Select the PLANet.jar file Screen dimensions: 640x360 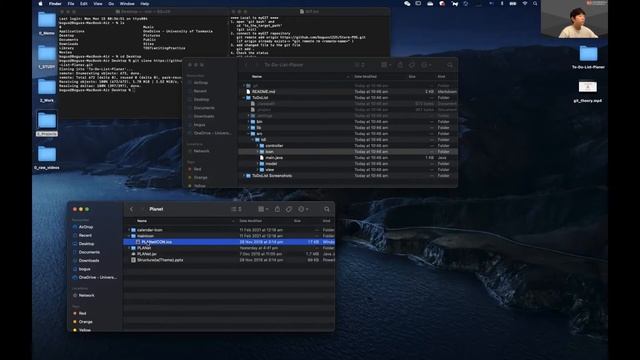147,254
